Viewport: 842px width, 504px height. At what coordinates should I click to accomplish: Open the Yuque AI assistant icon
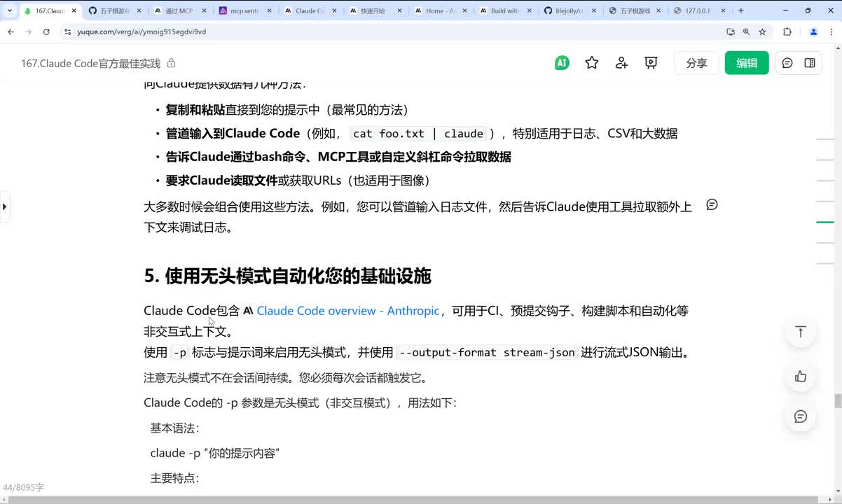point(561,63)
